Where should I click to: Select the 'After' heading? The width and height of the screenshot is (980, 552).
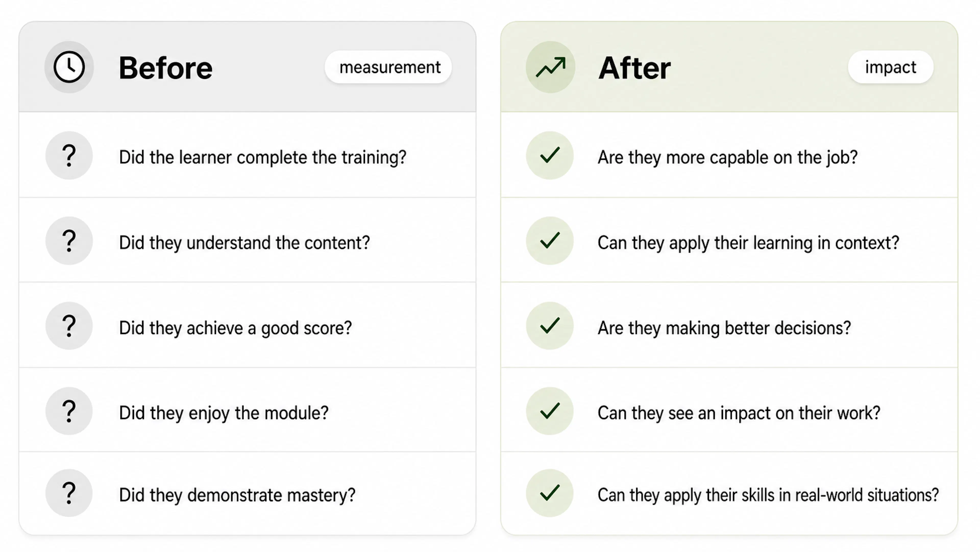point(634,68)
